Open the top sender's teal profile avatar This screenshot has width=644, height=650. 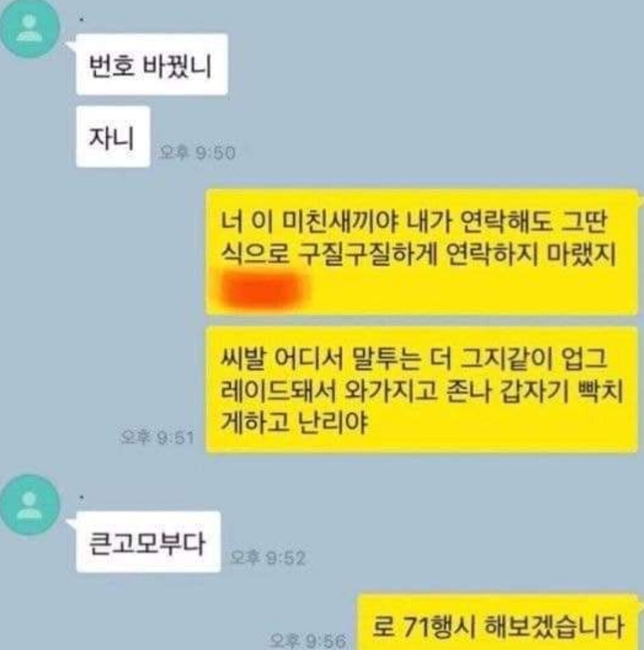[x=29, y=29]
